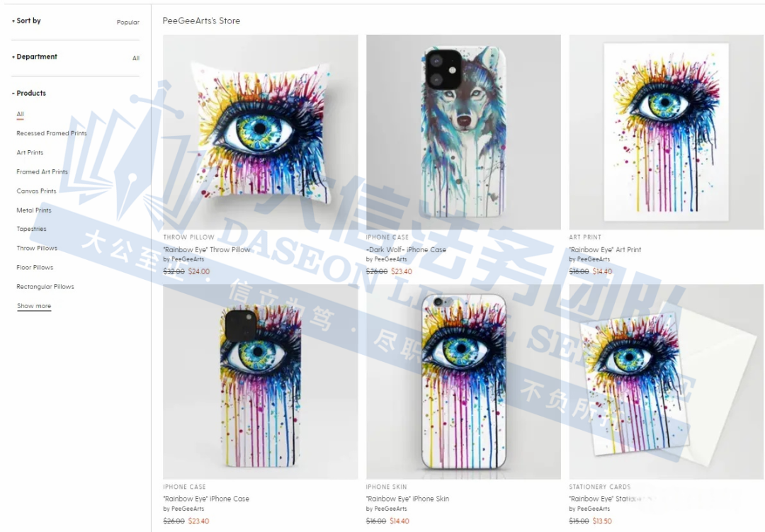Filter by Metal Prints
This screenshot has height=532, width=765.
click(x=34, y=210)
